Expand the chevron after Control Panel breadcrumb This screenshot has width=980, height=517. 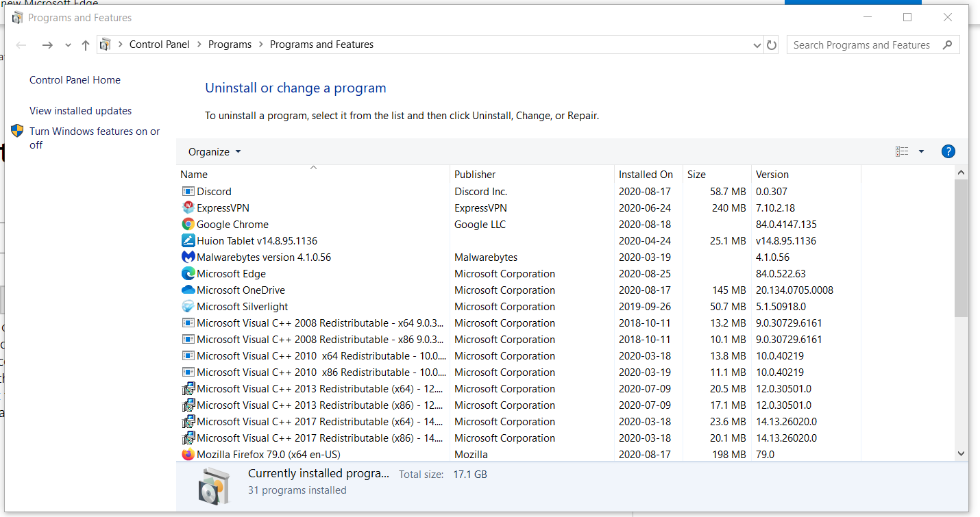[x=199, y=45]
